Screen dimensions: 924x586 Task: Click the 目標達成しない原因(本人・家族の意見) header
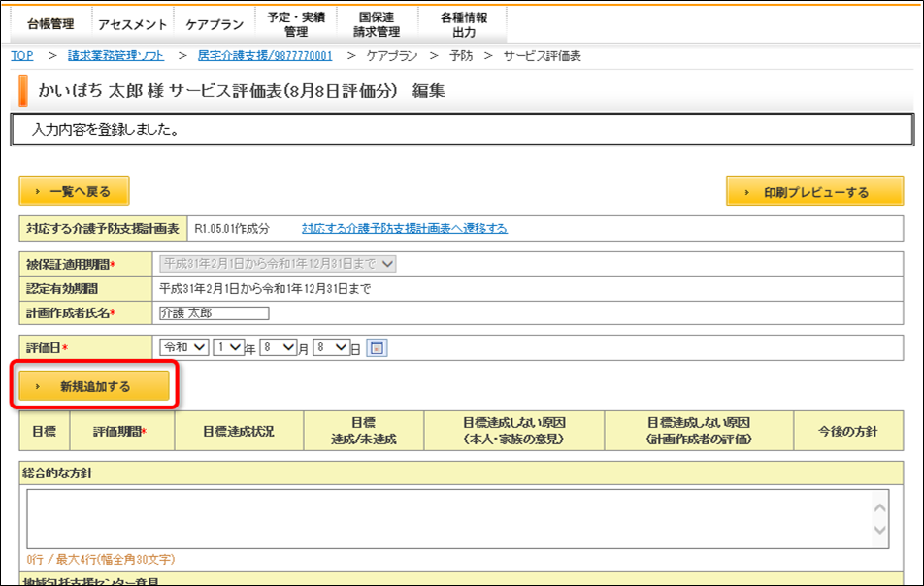coord(513,431)
